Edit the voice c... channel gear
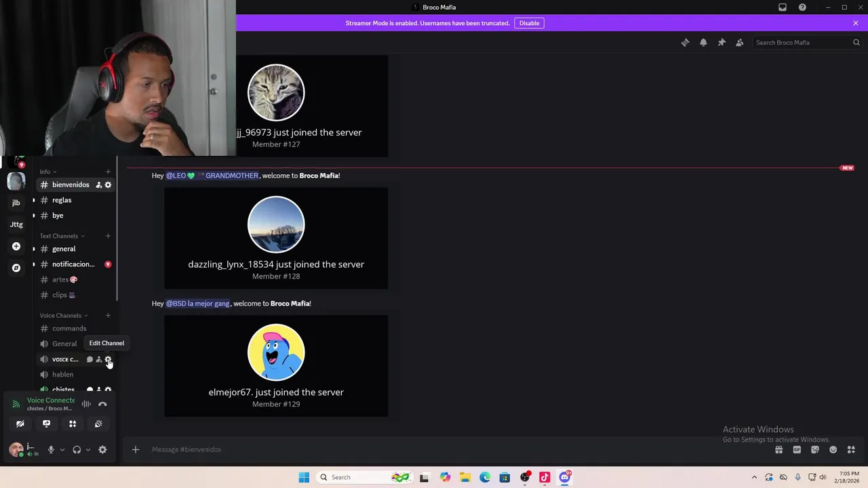The image size is (868, 488). click(x=108, y=359)
